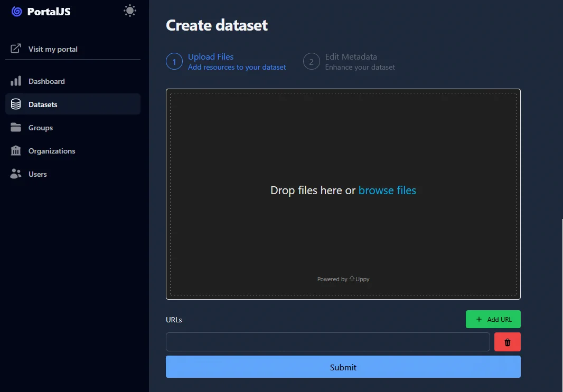Click inside the URL input field
Screen dimensions: 563x392
pyautogui.click(x=327, y=342)
